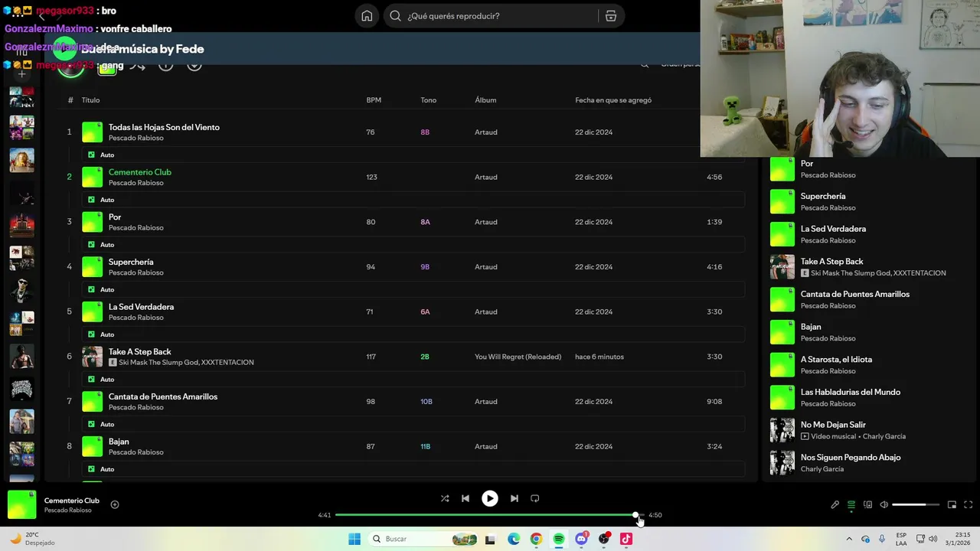Create a new playlist with the plus icon

[22, 74]
